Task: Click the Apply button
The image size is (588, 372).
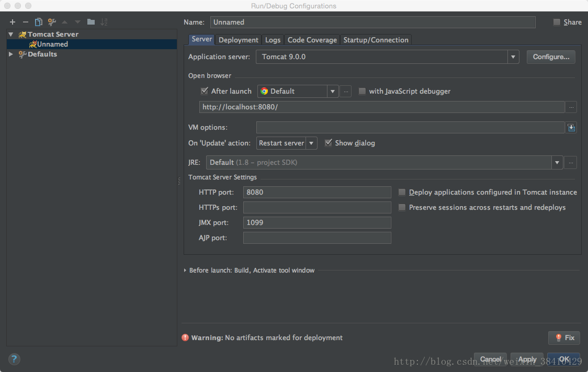Action: tap(527, 359)
